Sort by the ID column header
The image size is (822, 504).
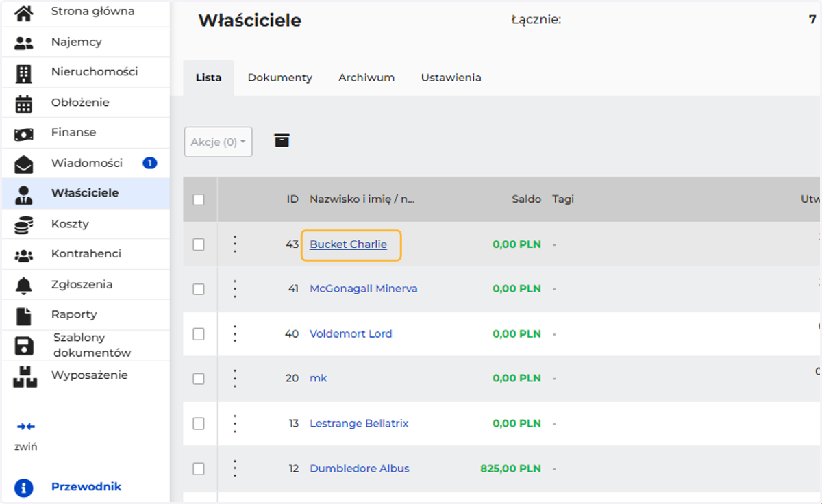coord(292,199)
